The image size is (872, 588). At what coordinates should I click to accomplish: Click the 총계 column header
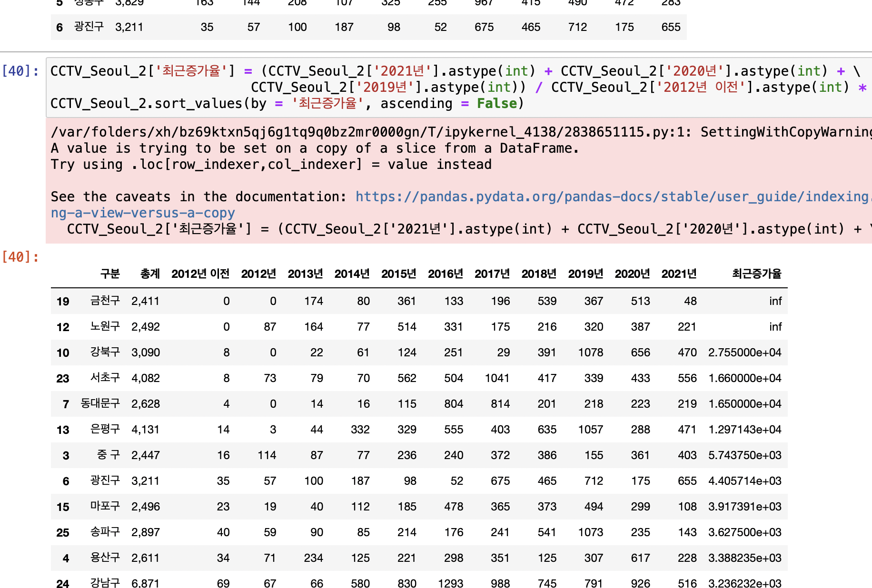(150, 274)
